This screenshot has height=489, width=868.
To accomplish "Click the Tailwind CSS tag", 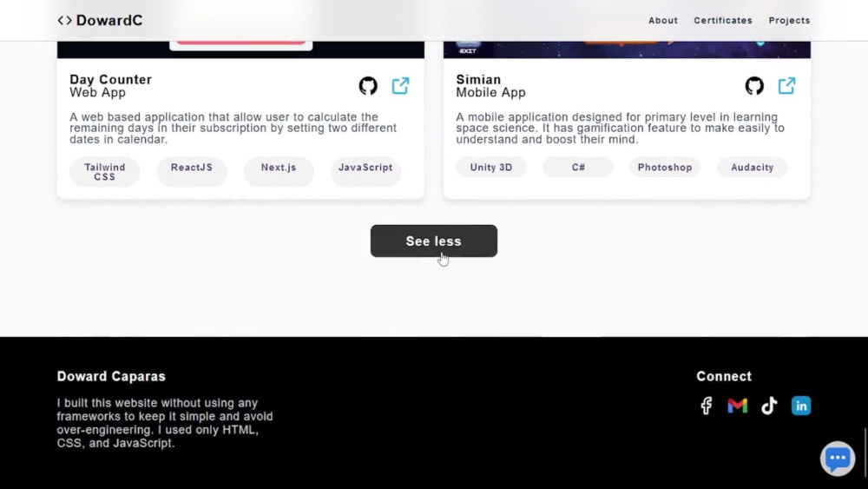I will point(105,172).
